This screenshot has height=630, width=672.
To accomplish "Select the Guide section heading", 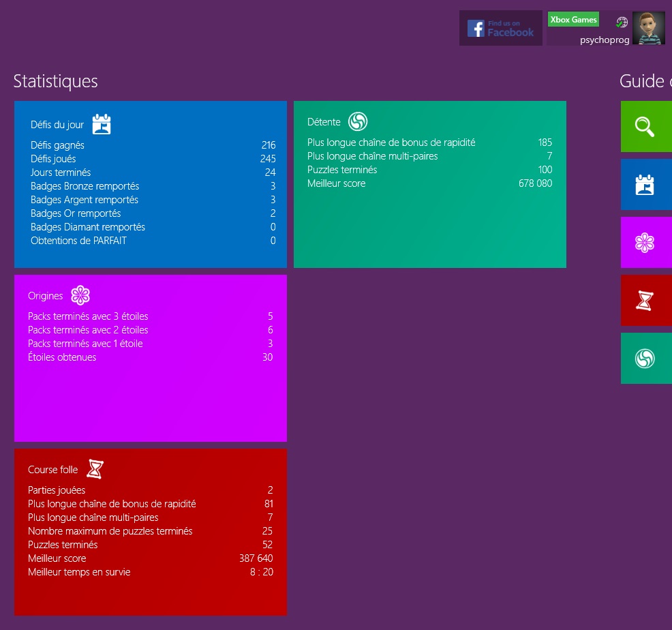I will tap(645, 81).
